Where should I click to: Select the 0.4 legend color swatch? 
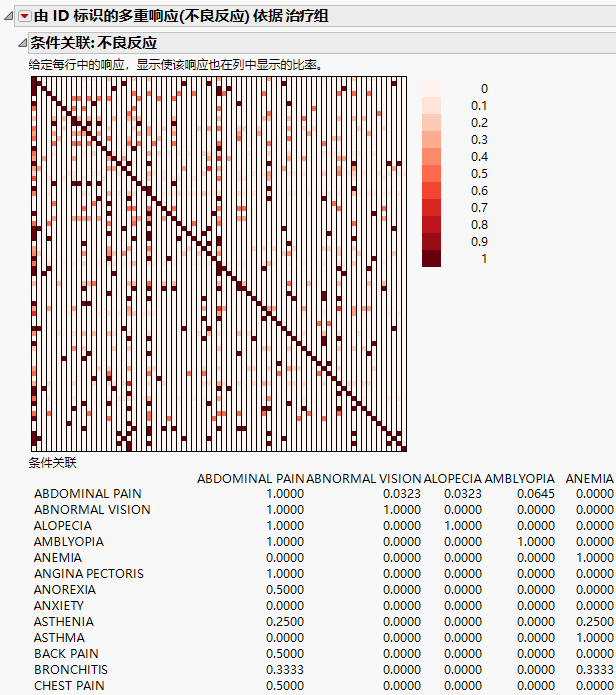click(431, 156)
